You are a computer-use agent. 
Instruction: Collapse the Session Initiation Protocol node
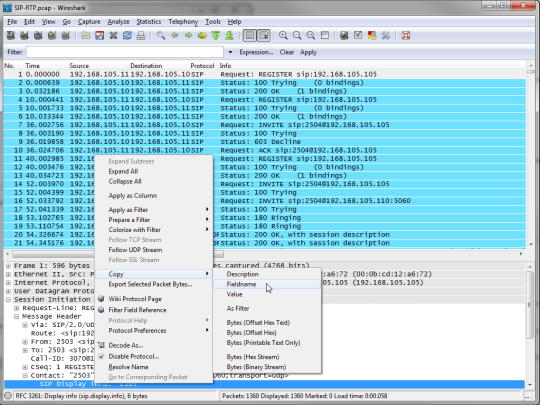coord(8,300)
